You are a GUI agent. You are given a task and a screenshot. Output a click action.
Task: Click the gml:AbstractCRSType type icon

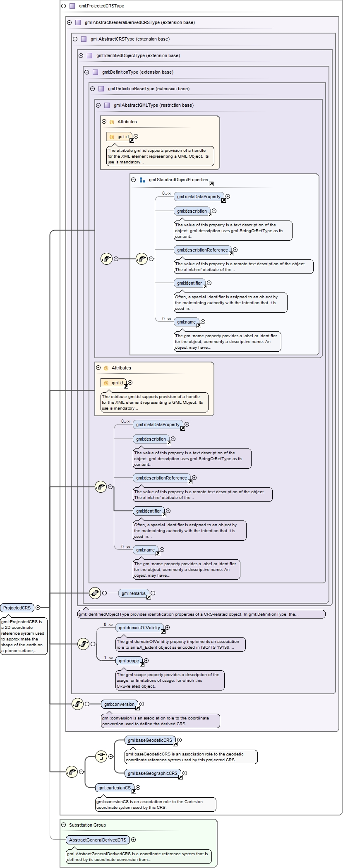coord(84,39)
